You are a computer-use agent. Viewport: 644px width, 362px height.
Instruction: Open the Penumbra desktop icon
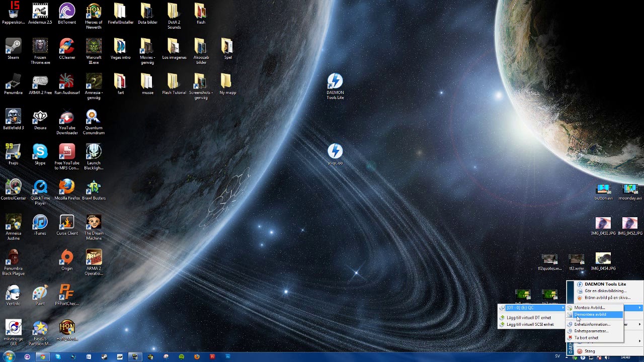pyautogui.click(x=13, y=84)
